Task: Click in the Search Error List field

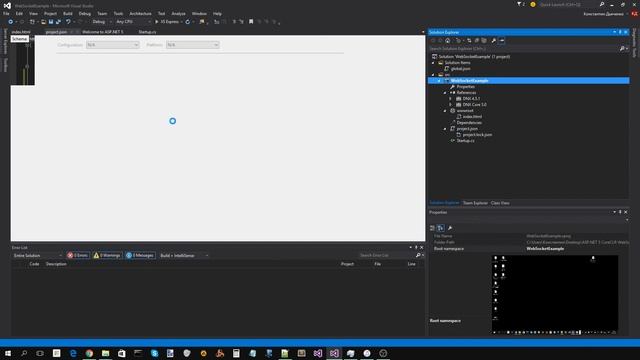Action: tap(387, 256)
